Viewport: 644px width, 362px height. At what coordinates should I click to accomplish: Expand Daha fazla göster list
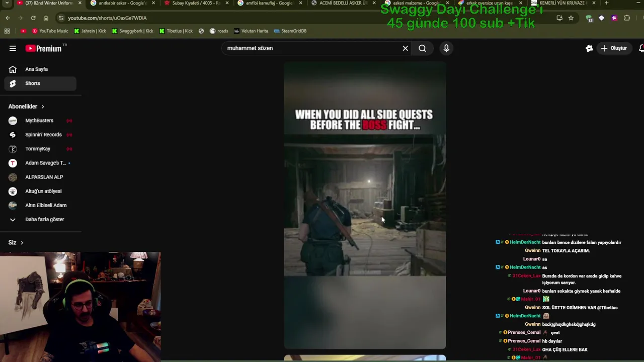click(x=40, y=219)
